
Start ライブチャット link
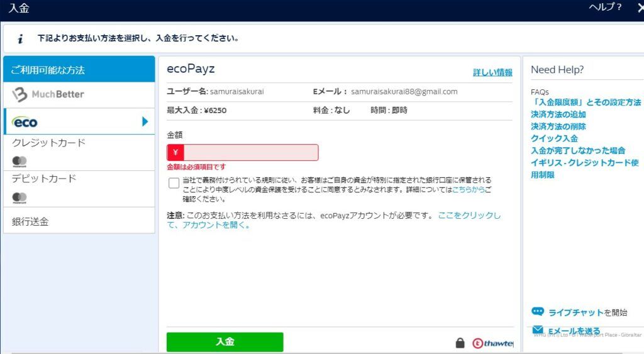click(x=576, y=313)
